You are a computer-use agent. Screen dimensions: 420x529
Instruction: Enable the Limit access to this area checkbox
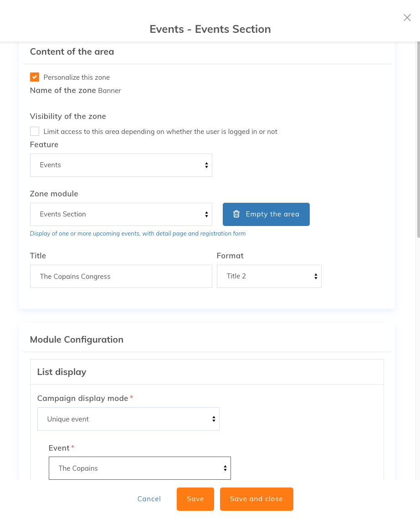35,131
